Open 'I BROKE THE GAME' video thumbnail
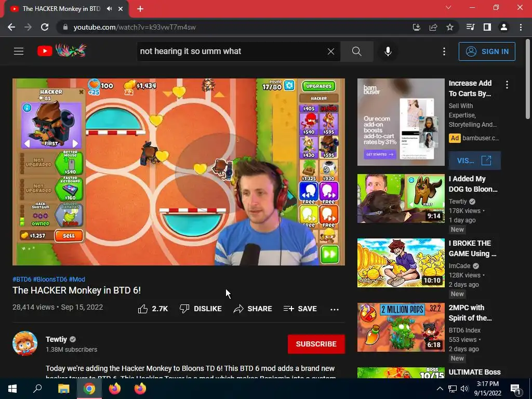This screenshot has width=532, height=399. pyautogui.click(x=401, y=263)
